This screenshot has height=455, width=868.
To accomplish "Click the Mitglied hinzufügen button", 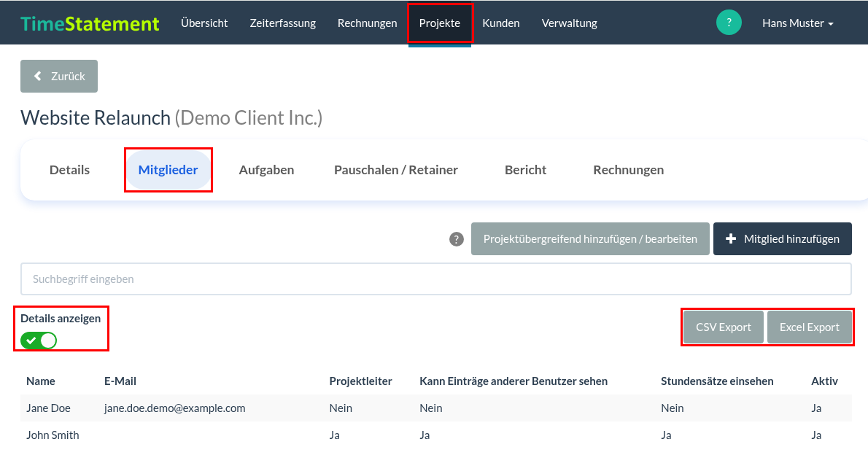I will pyautogui.click(x=782, y=239).
